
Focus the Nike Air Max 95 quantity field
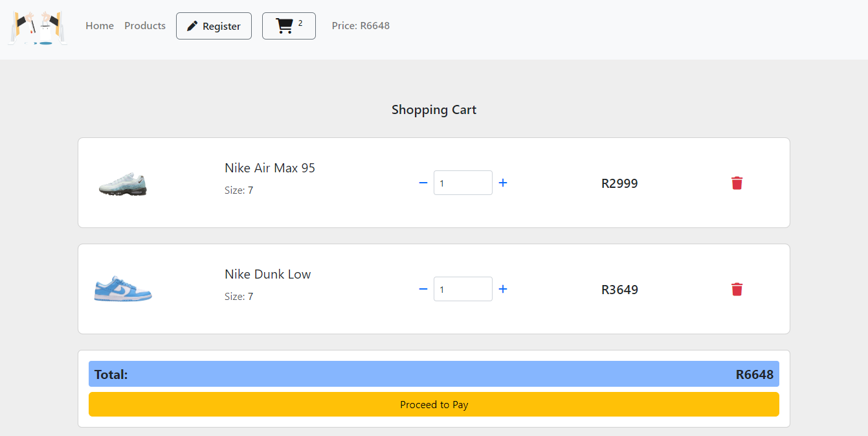(x=463, y=183)
